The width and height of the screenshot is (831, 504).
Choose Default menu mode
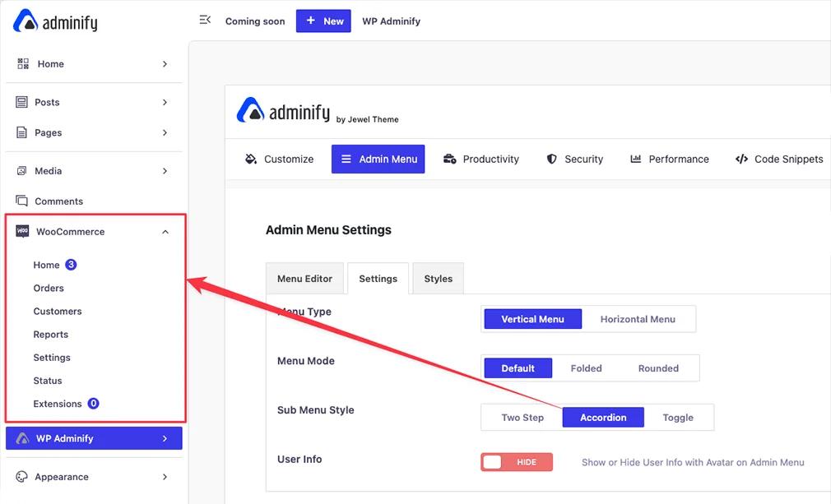point(518,368)
